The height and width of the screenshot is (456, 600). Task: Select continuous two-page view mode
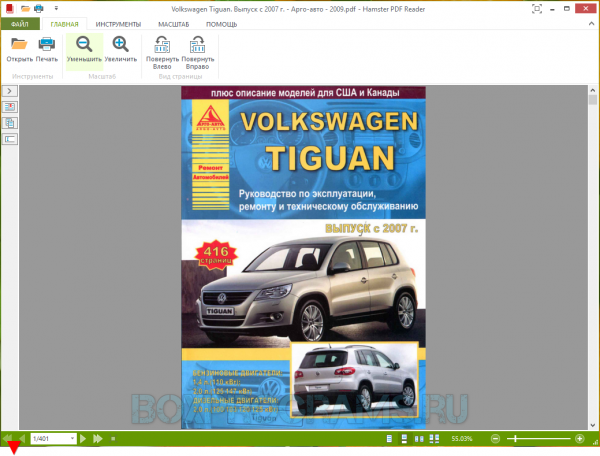(434, 439)
